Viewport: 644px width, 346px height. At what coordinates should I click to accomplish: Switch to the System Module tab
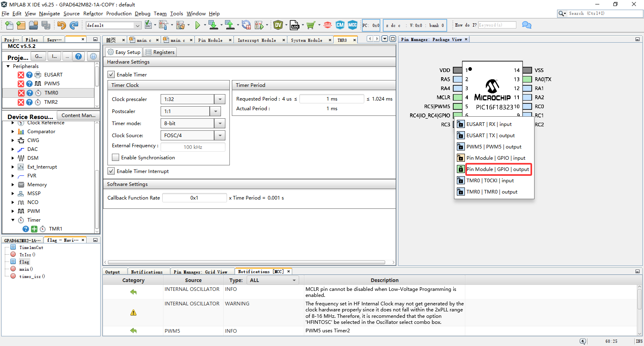pyautogui.click(x=307, y=40)
